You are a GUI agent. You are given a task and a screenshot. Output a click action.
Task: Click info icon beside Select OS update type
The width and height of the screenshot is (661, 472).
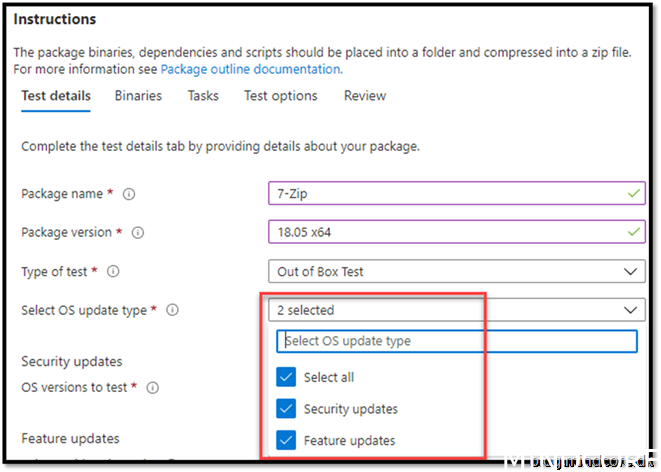coord(173,310)
